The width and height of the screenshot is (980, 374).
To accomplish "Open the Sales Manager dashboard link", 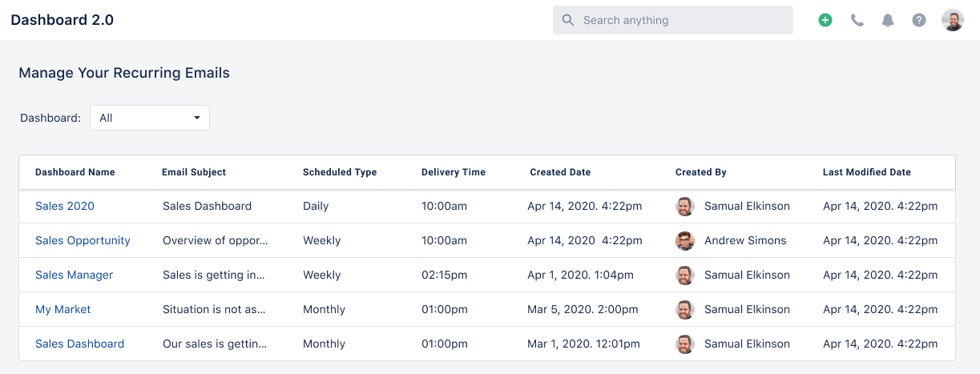I will coord(75,275).
